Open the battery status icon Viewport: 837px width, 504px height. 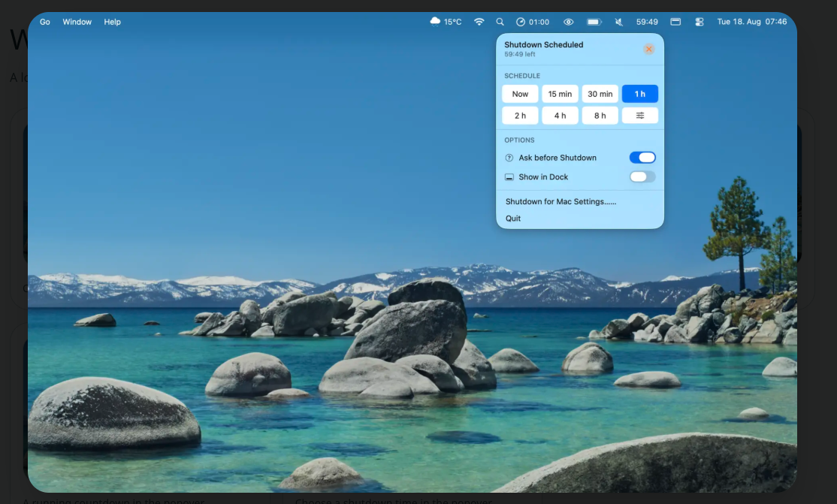pyautogui.click(x=594, y=22)
